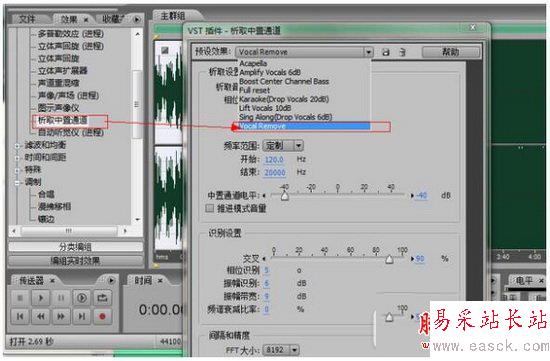The image size is (550, 361).
Task: Close the 效果 tab with its x
Action: tap(86, 20)
